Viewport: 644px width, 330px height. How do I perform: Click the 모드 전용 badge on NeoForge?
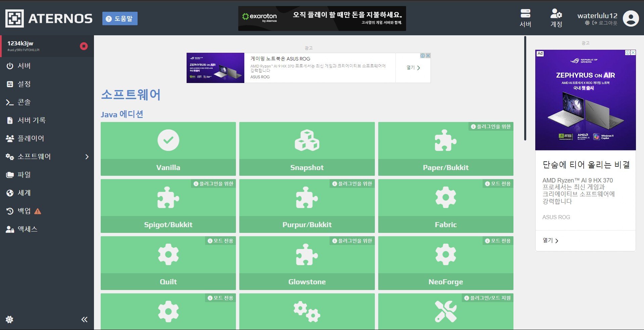click(498, 241)
